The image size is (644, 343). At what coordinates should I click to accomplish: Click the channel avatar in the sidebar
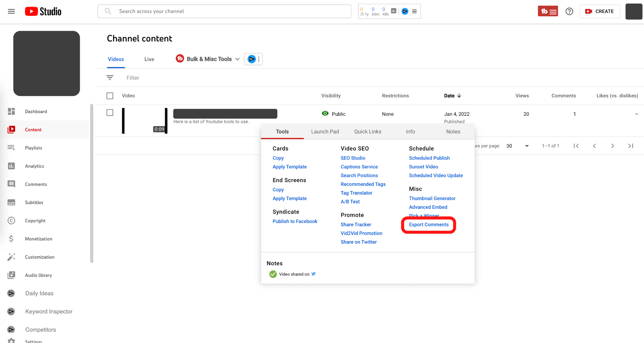pyautogui.click(x=47, y=63)
